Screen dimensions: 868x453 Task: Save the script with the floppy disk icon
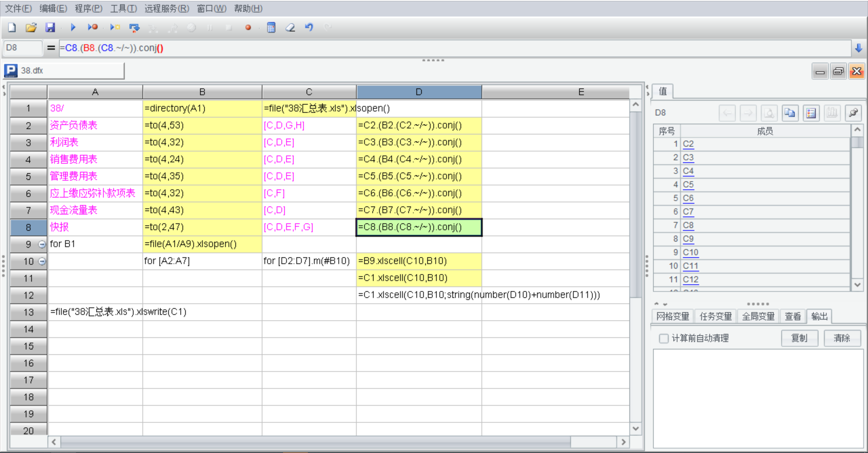(x=50, y=28)
